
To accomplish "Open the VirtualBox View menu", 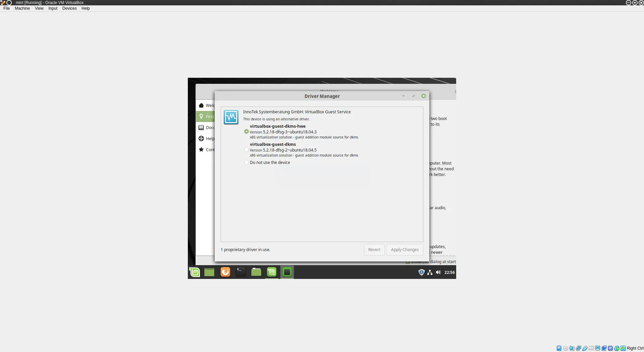I will click(39, 8).
